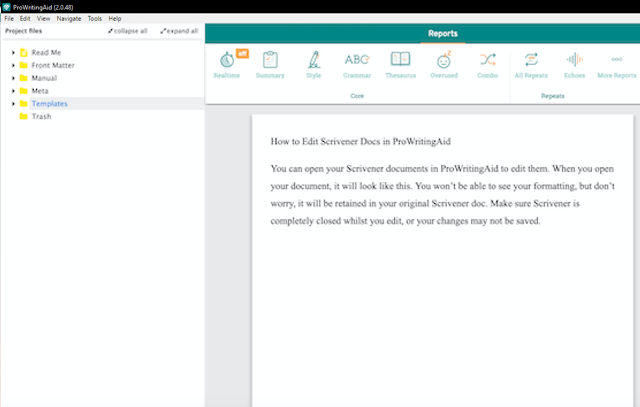The image size is (640, 407).
Task: Toggle the Realtime off badge
Action: click(242, 52)
